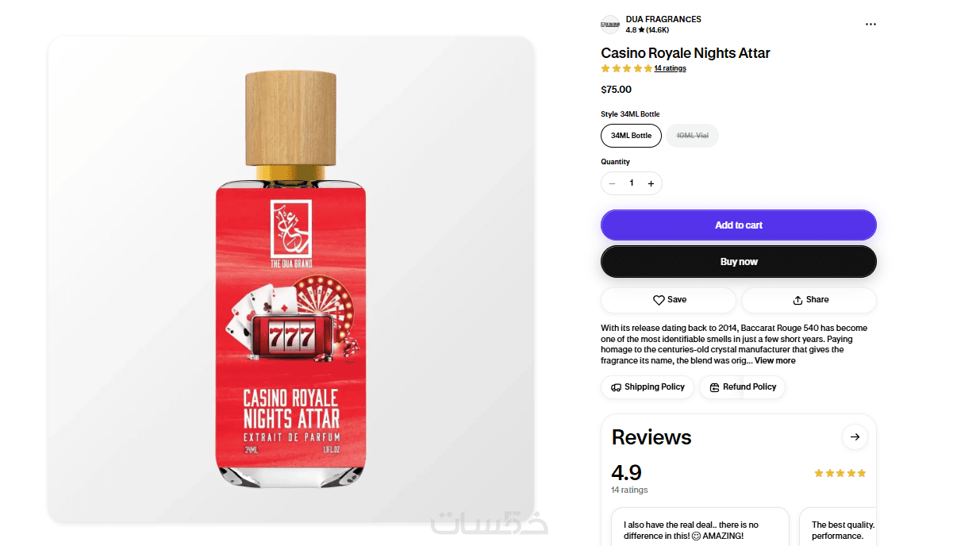Viewport: 980px width, 546px height.
Task: Decrease quantity with the minus icon
Action: click(x=612, y=183)
